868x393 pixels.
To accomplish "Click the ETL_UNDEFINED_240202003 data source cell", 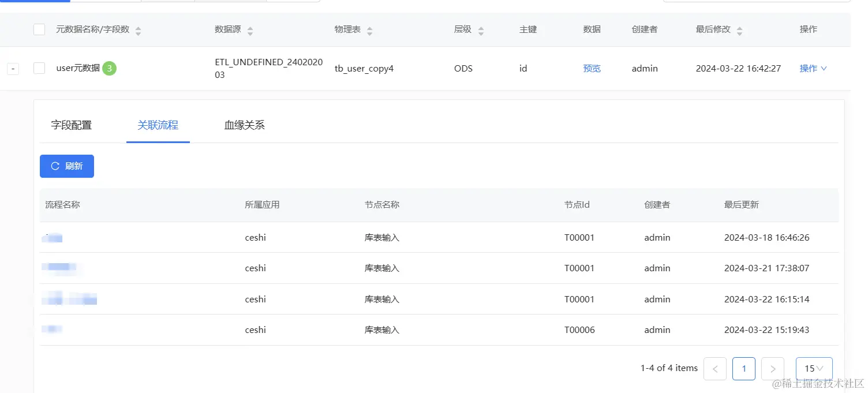I will [x=268, y=68].
